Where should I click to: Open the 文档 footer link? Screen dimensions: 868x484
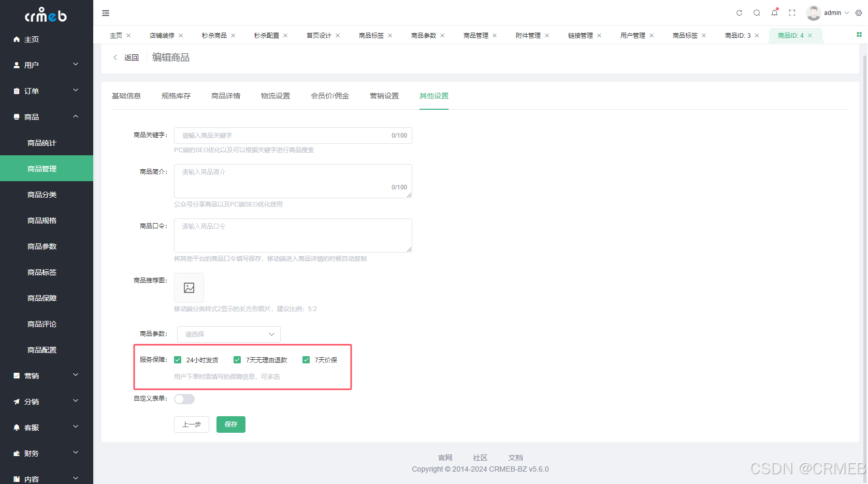[x=516, y=458]
